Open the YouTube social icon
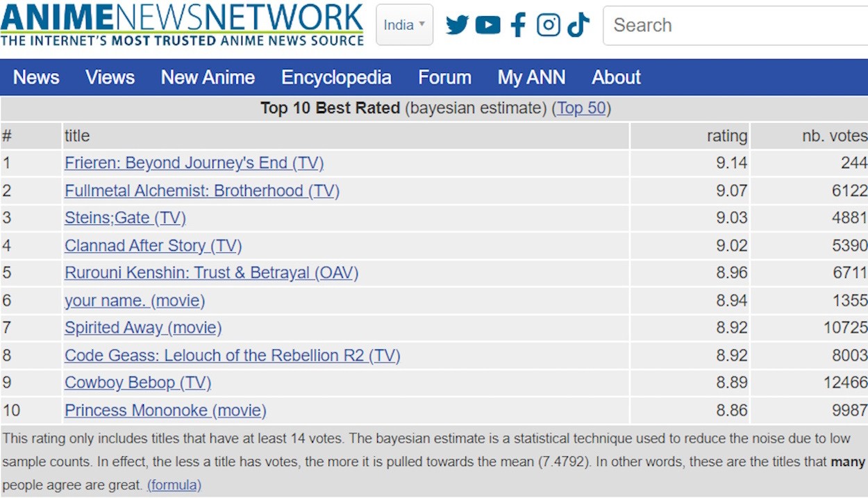 click(488, 25)
